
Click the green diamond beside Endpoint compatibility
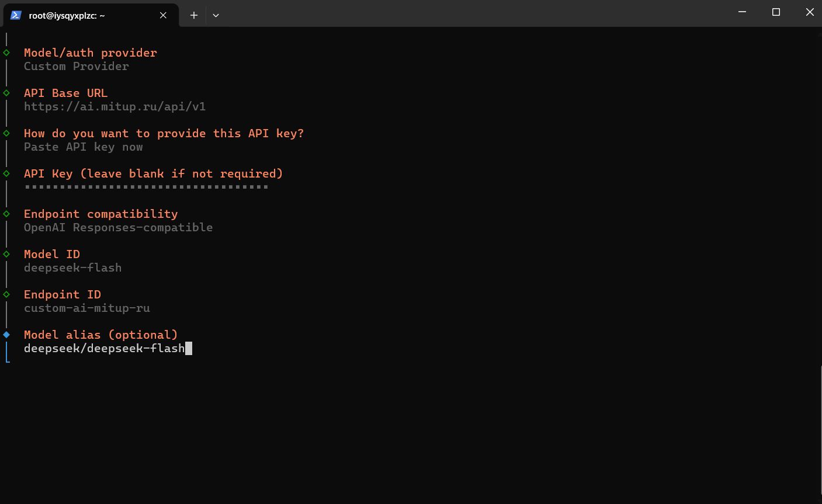tap(6, 214)
